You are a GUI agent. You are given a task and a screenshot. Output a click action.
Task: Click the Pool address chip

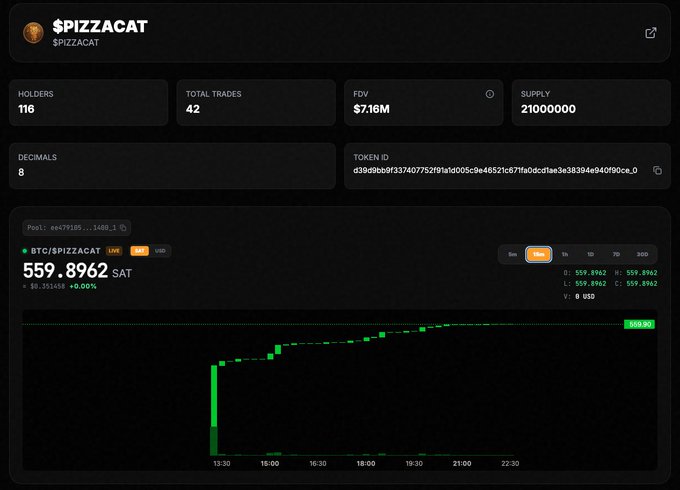tap(76, 228)
